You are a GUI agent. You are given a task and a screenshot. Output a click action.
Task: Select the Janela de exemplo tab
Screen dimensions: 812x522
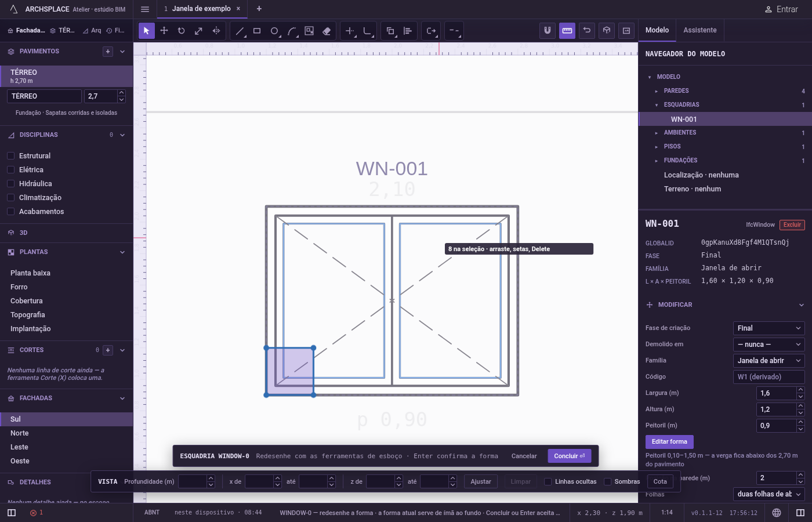(x=201, y=9)
